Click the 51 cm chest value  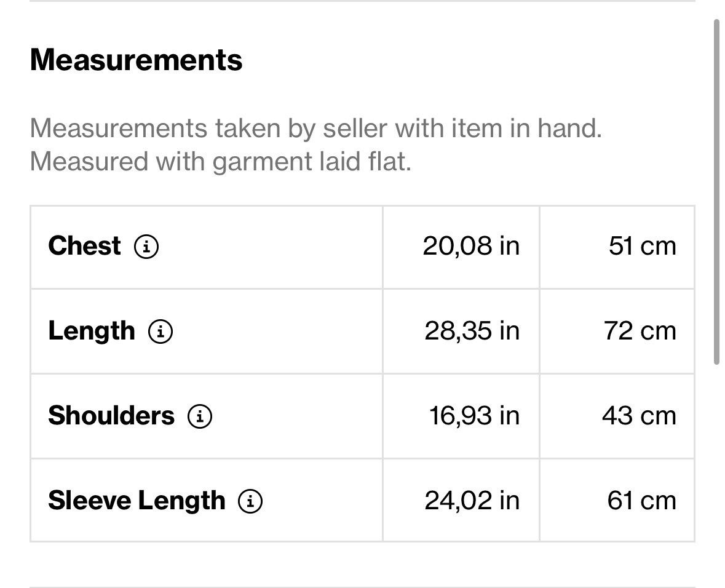[642, 246]
